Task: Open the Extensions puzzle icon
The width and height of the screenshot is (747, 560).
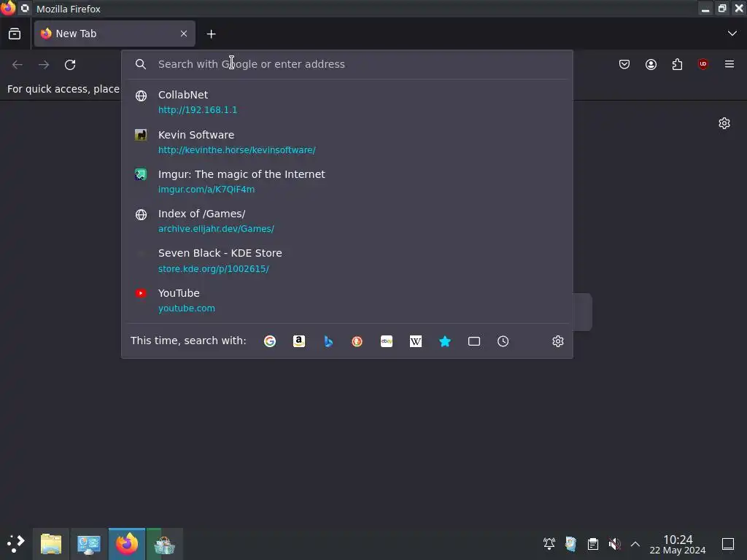Action: pos(677,64)
